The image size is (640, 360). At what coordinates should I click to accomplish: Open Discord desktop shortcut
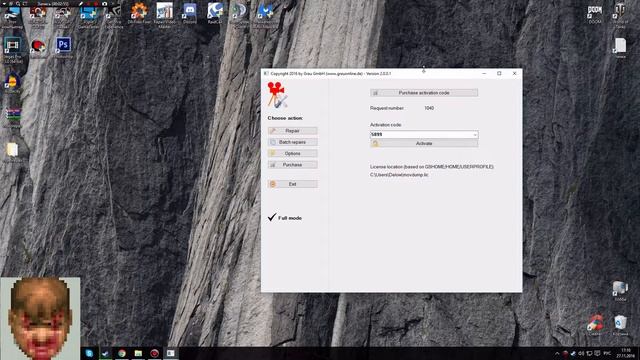point(190,11)
